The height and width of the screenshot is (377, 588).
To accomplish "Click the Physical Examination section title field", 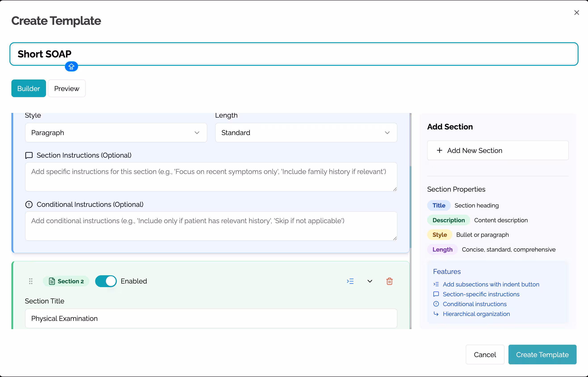I will click(x=211, y=318).
